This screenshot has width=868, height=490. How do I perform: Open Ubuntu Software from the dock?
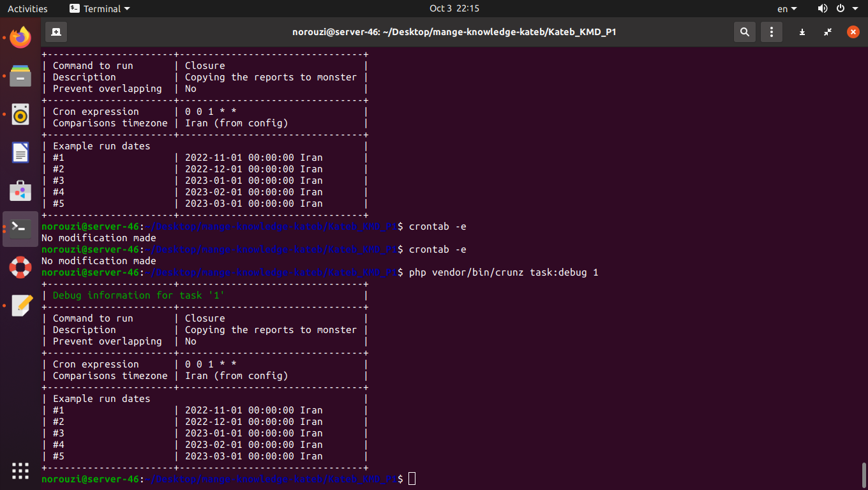click(20, 191)
